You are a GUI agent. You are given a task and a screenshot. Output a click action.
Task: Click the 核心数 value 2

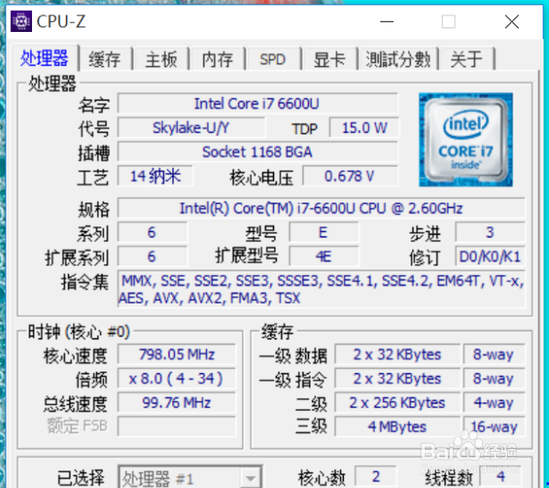click(x=376, y=476)
